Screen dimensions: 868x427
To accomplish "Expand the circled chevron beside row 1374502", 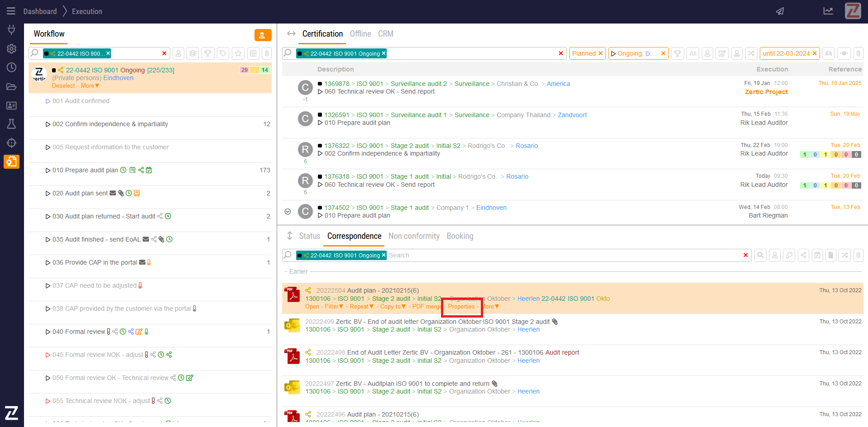I will pyautogui.click(x=288, y=211).
